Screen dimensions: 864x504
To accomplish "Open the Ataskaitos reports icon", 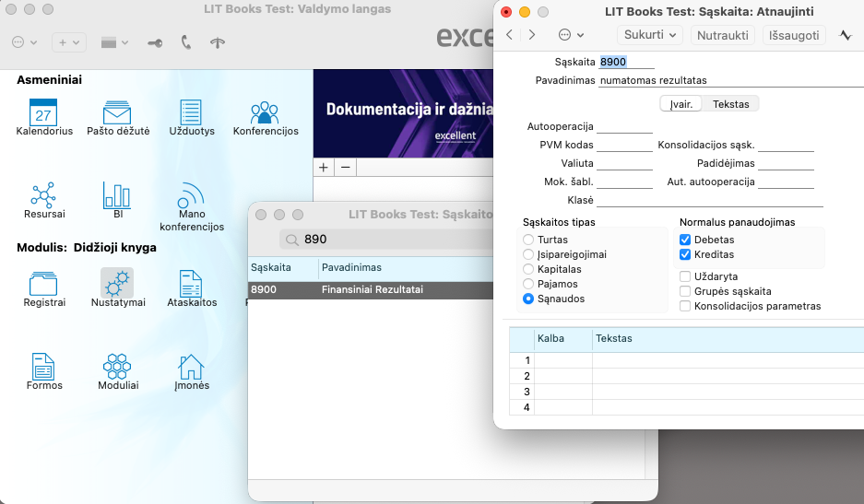I will pyautogui.click(x=191, y=284).
